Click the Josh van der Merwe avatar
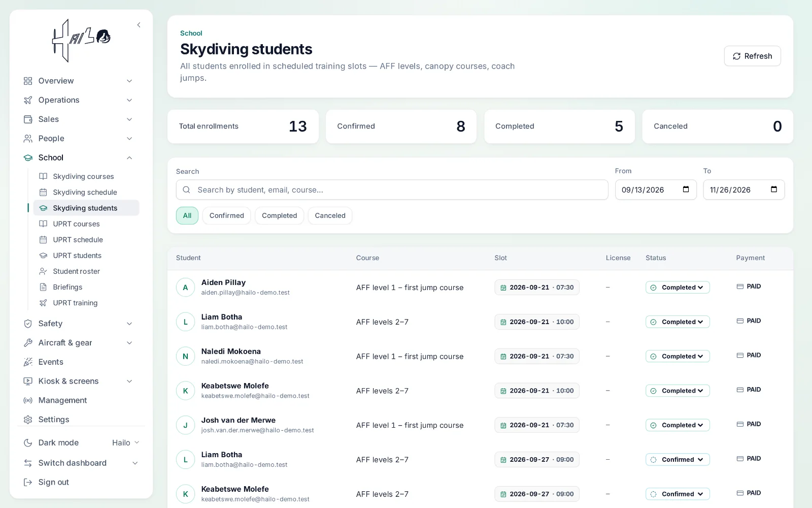 [x=185, y=425]
